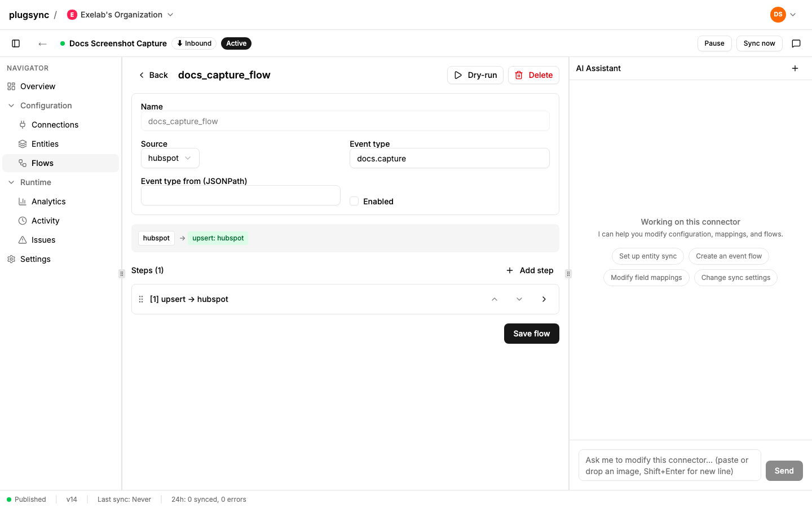The height and width of the screenshot is (508, 812).
Task: Go Back from the flow editor
Action: point(153,75)
